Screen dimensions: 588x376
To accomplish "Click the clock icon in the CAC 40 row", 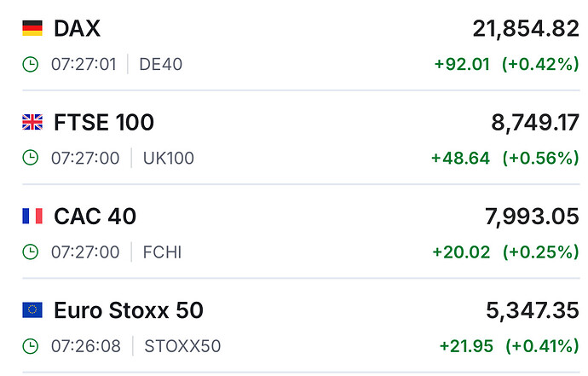I will (31, 252).
